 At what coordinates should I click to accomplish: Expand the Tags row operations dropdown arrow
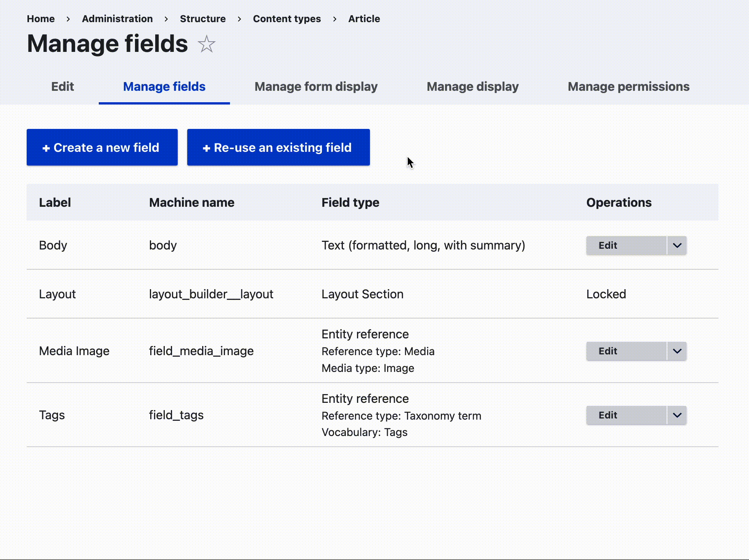coord(677,415)
